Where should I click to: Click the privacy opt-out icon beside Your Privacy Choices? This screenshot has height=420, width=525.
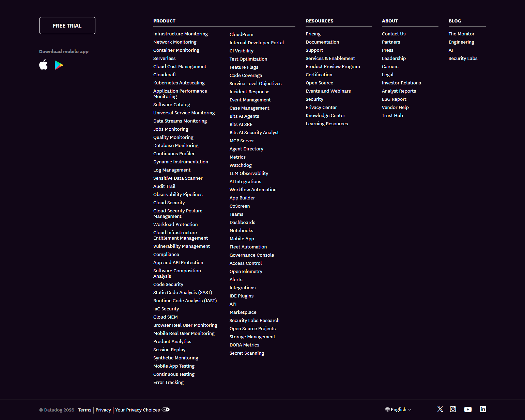click(x=166, y=409)
